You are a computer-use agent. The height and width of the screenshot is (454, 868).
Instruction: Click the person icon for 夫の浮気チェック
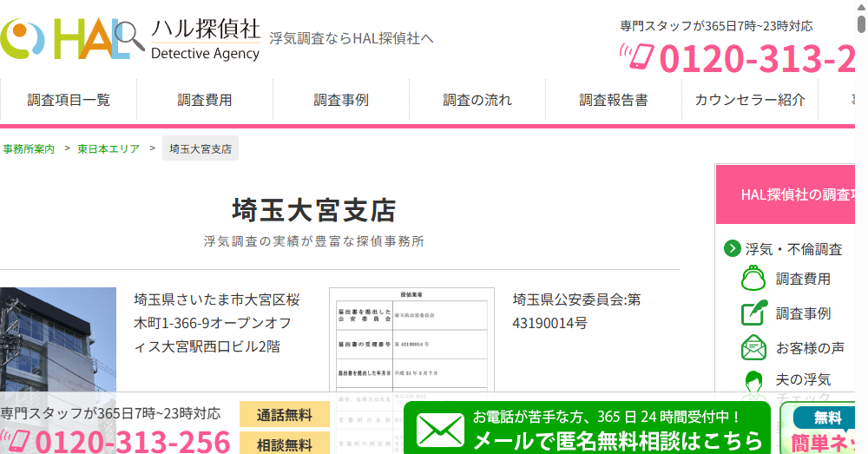753,382
